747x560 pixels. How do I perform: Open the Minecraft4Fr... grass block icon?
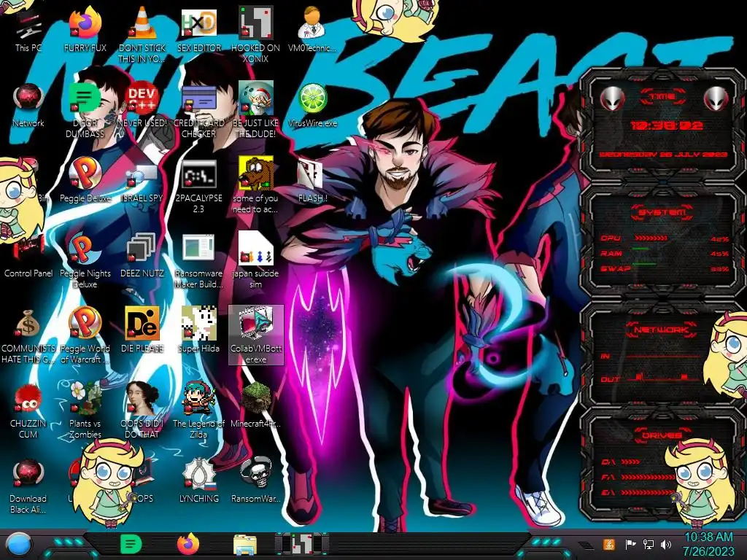point(256,405)
